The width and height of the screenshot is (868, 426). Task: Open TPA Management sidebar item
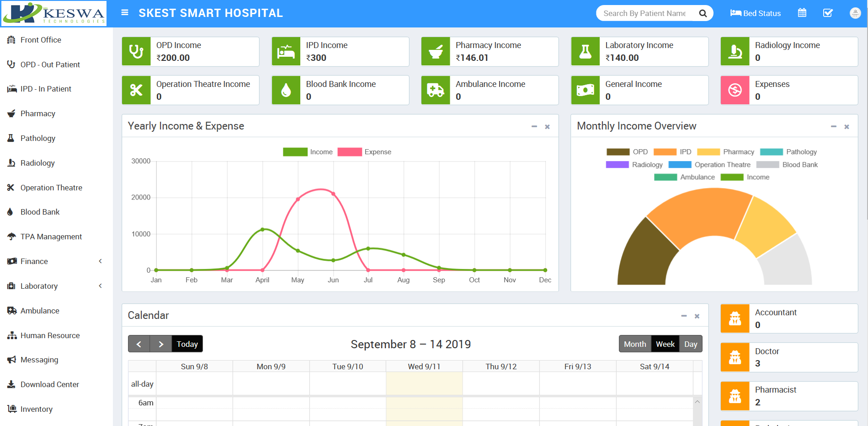click(51, 237)
